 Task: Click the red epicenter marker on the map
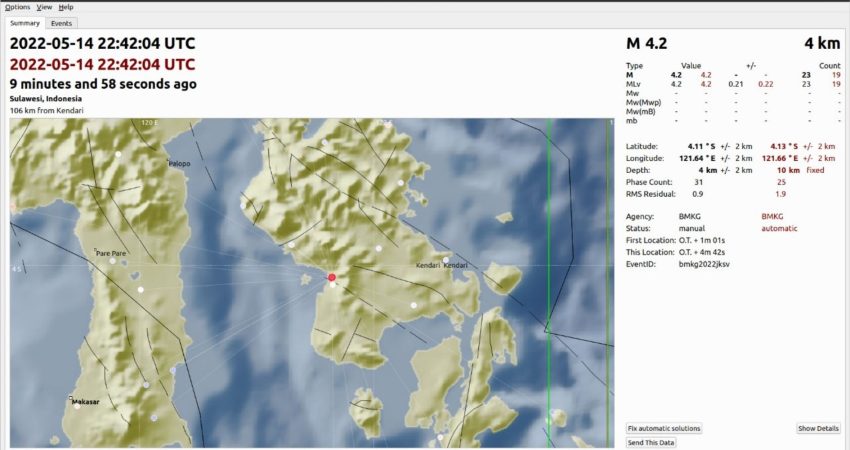[332, 278]
